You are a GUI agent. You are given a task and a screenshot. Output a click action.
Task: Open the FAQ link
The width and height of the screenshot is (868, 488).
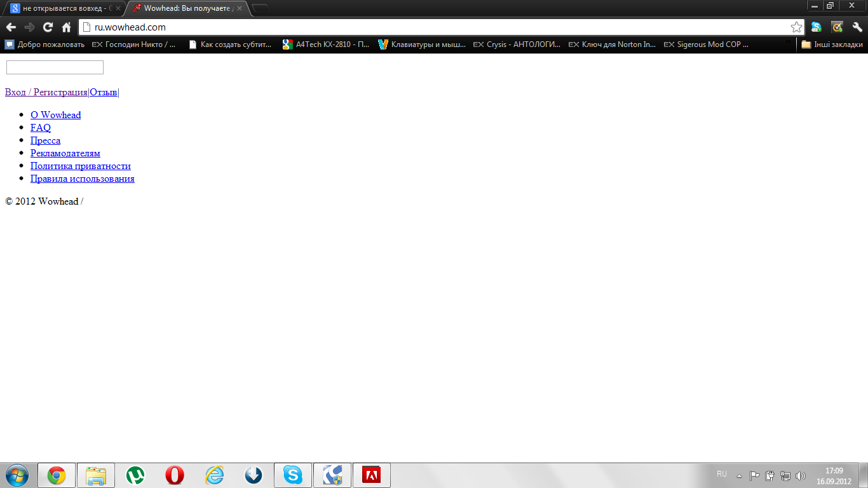pyautogui.click(x=41, y=128)
